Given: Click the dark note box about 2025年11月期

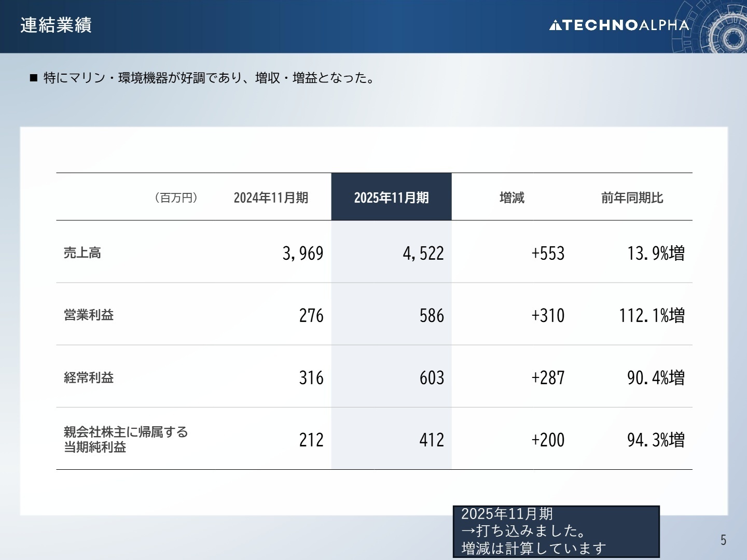Looking at the screenshot, I should pos(556,531).
